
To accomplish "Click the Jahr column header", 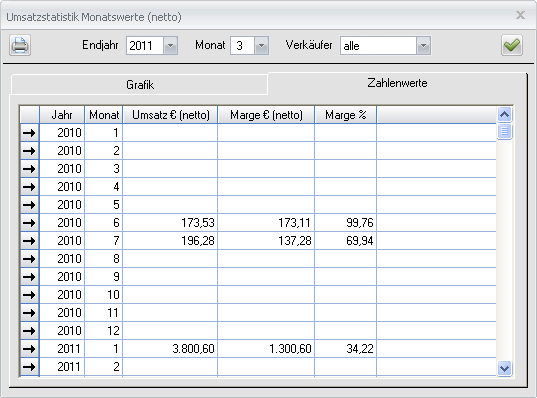I will 62,115.
